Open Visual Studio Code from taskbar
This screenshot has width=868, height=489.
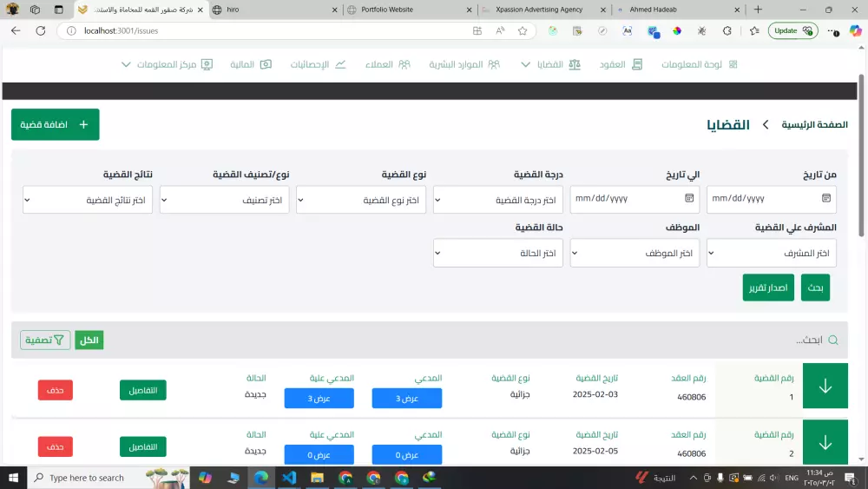click(x=289, y=478)
